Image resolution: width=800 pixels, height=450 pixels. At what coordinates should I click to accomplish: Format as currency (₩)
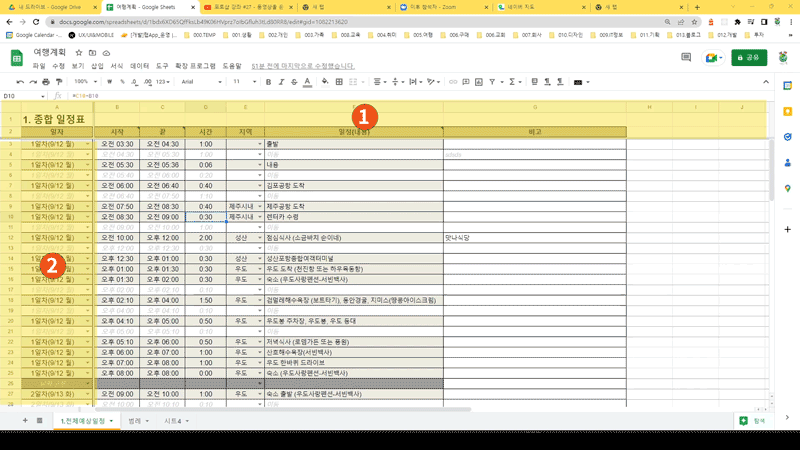(109, 82)
